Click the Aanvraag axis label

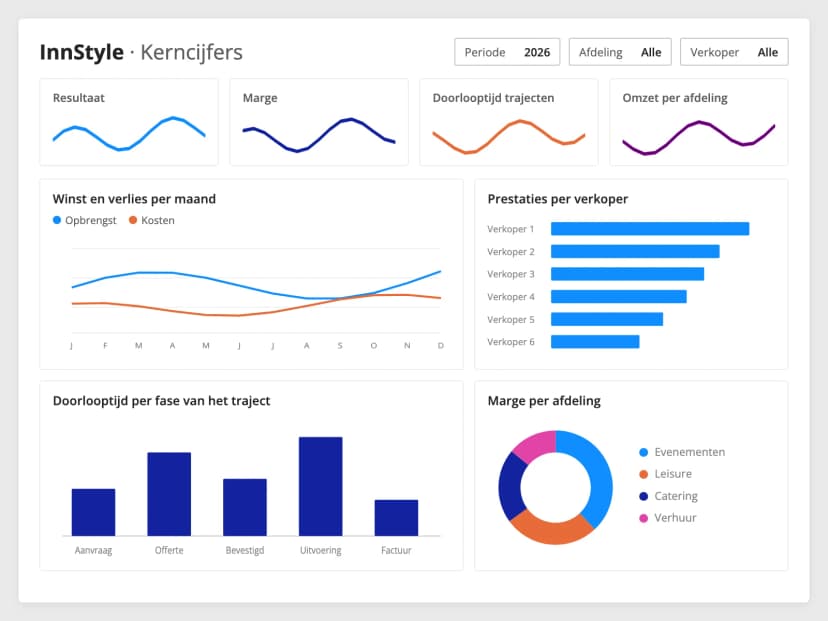pos(93,550)
